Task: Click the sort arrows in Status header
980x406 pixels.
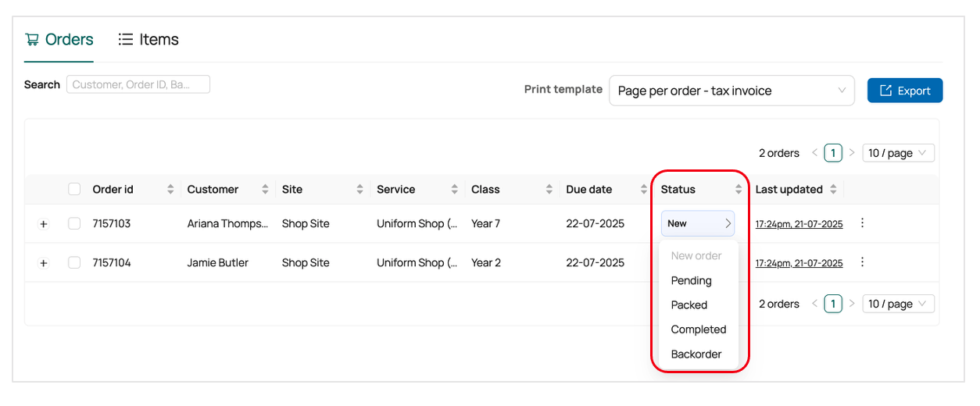Action: 739,190
